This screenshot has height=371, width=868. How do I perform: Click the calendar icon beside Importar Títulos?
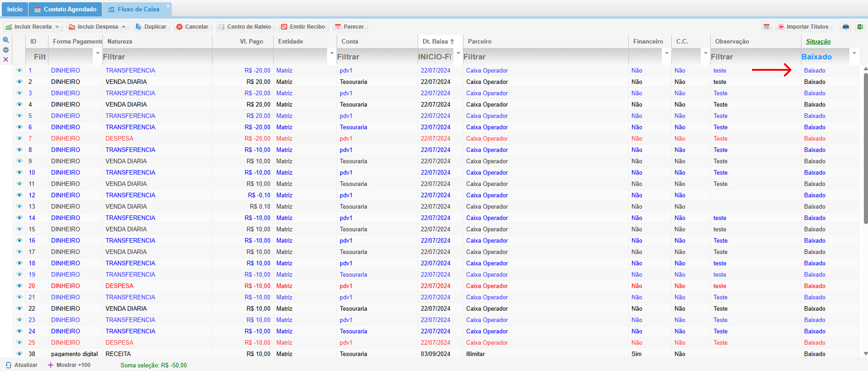point(767,27)
